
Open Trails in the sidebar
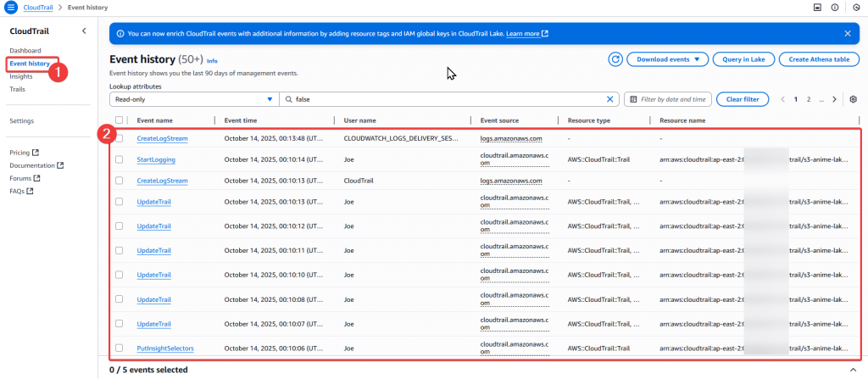pos(17,89)
